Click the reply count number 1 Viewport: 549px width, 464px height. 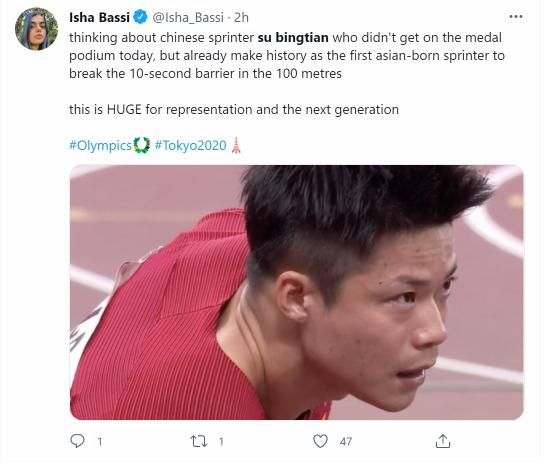[x=100, y=442]
